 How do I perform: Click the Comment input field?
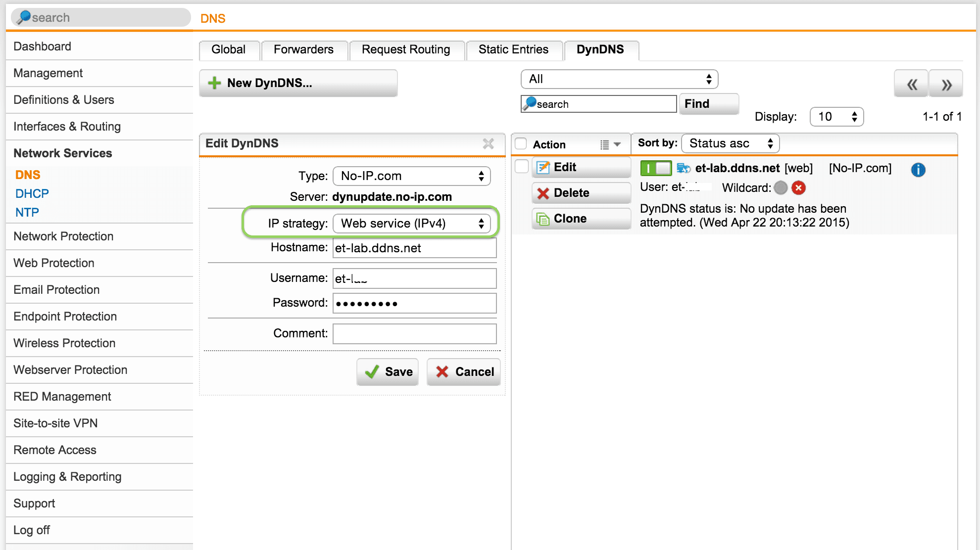415,334
